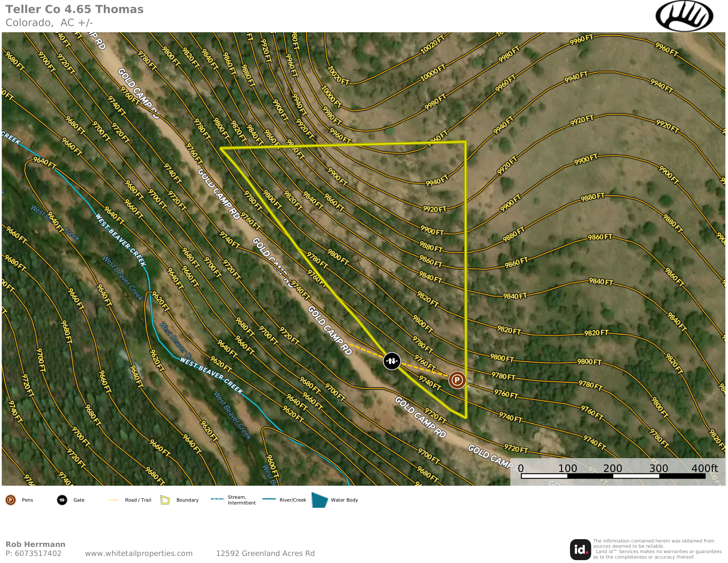Click the Land id logo badge

point(580,549)
